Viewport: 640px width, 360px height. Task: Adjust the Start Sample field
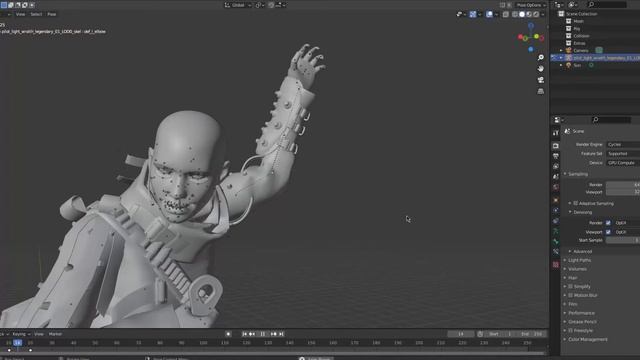click(623, 240)
